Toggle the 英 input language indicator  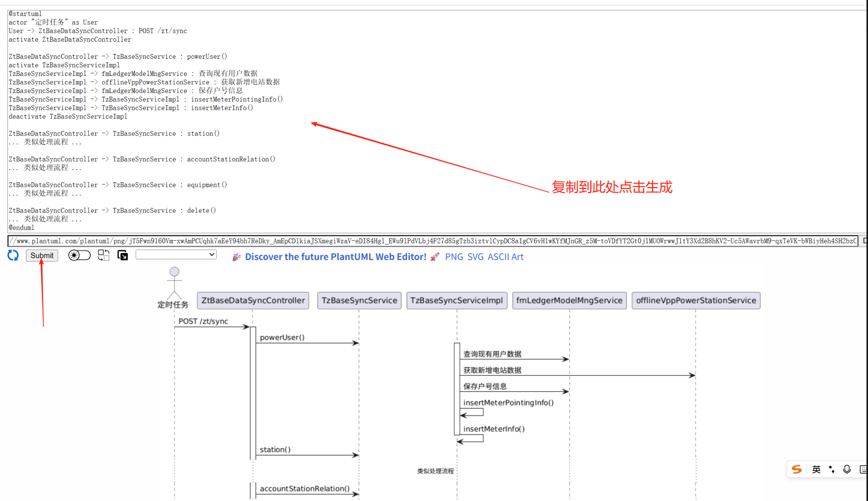click(816, 469)
